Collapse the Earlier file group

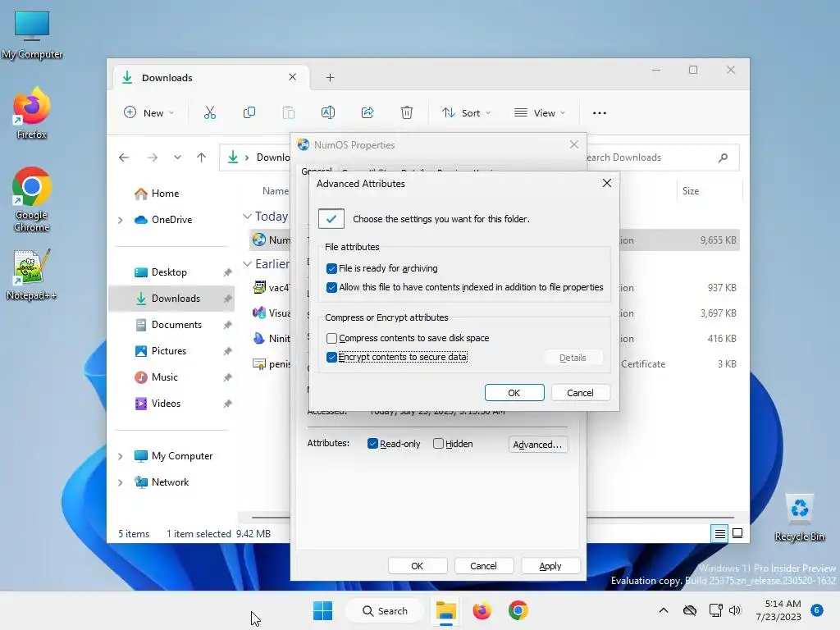point(247,263)
